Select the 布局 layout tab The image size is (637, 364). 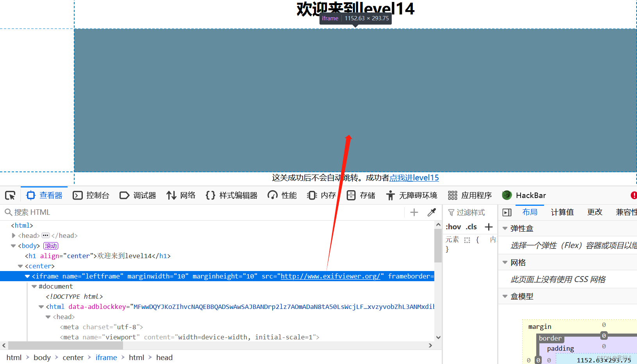pos(530,212)
